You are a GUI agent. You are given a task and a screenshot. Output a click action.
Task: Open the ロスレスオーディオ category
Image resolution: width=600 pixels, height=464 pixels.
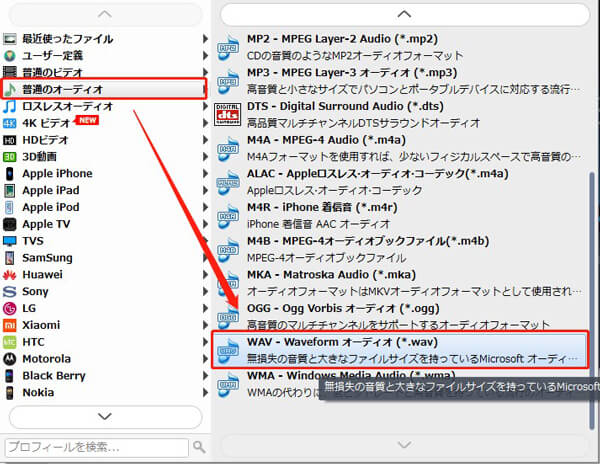tap(105, 106)
